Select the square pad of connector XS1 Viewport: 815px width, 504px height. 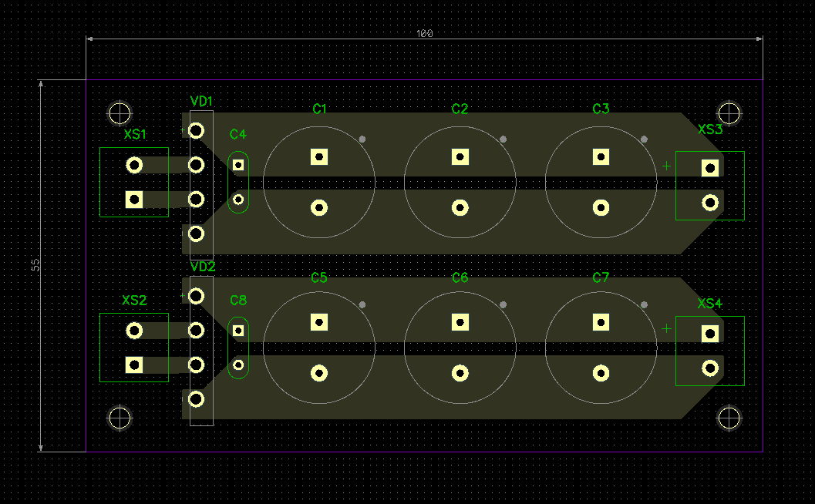[134, 200]
